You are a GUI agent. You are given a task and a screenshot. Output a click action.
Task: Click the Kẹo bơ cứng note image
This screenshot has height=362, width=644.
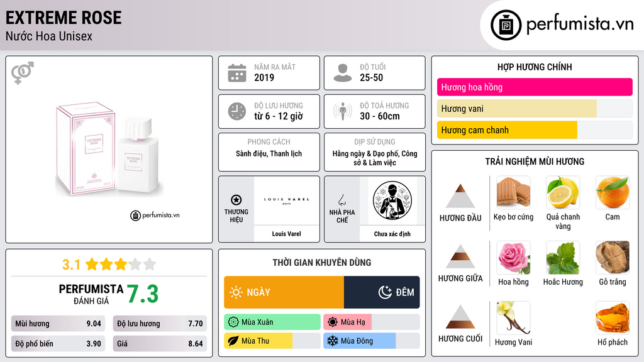coord(513,192)
